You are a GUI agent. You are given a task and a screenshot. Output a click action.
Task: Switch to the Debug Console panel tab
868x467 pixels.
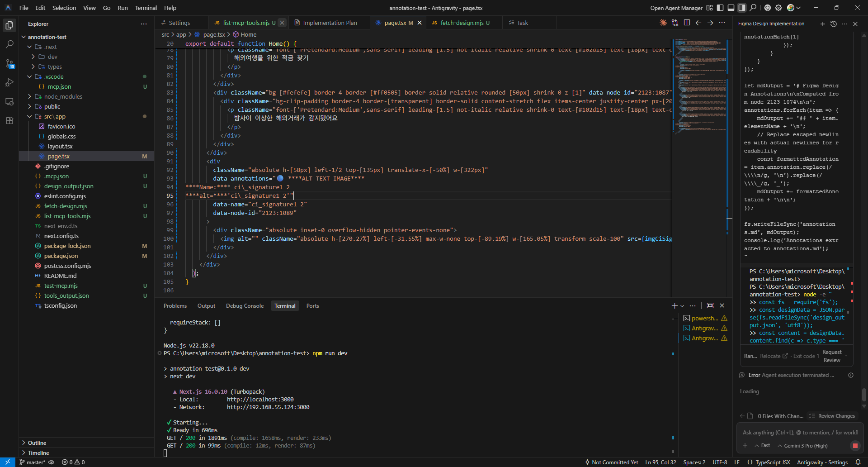245,306
